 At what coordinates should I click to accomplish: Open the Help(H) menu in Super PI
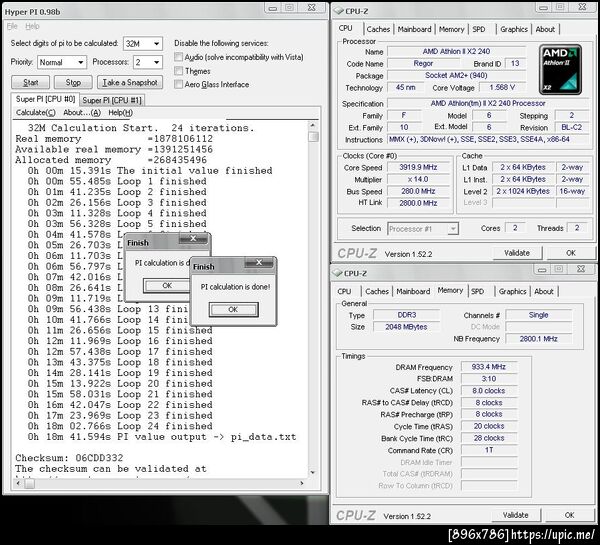tap(121, 113)
